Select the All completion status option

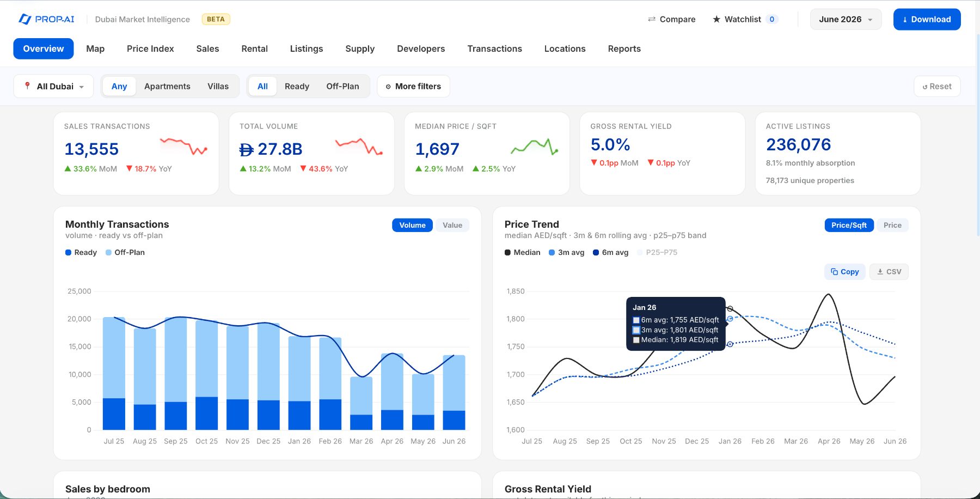point(262,86)
